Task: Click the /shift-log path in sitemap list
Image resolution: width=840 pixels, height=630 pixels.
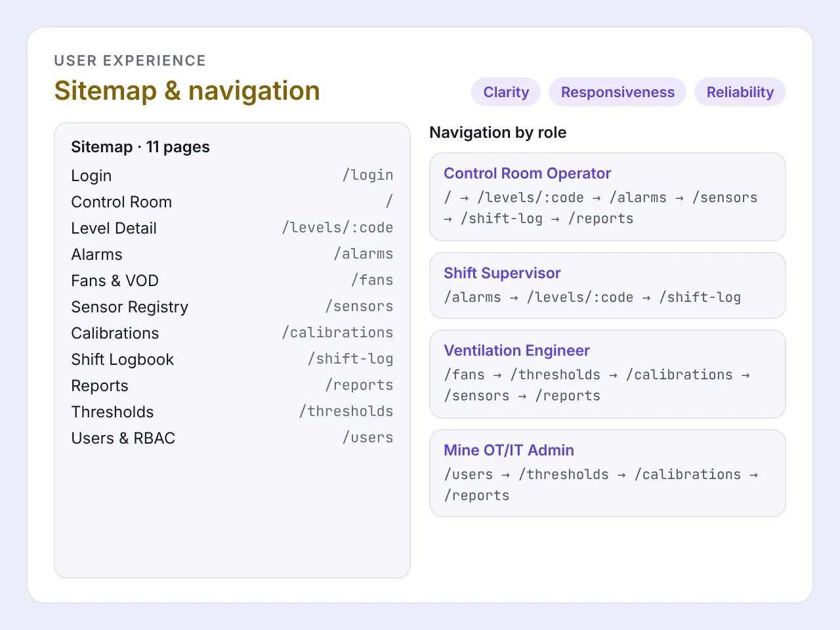Action: [350, 359]
